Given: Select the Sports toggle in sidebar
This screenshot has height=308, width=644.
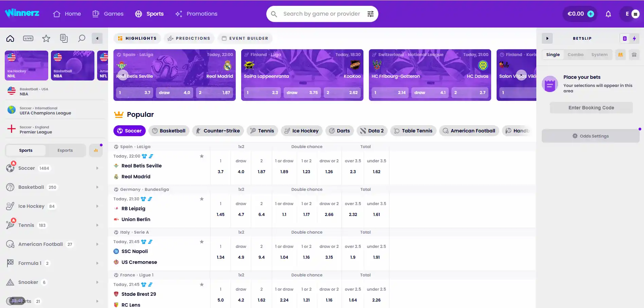Looking at the screenshot, I should click(26, 150).
